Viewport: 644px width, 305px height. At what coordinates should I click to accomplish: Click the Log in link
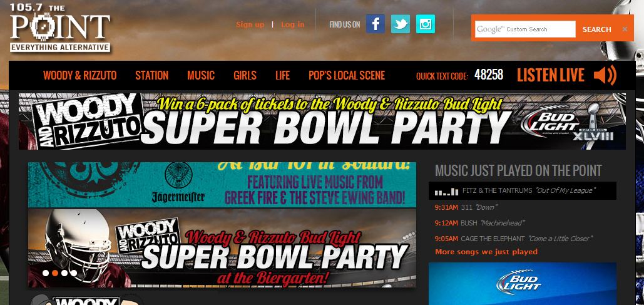pyautogui.click(x=293, y=24)
